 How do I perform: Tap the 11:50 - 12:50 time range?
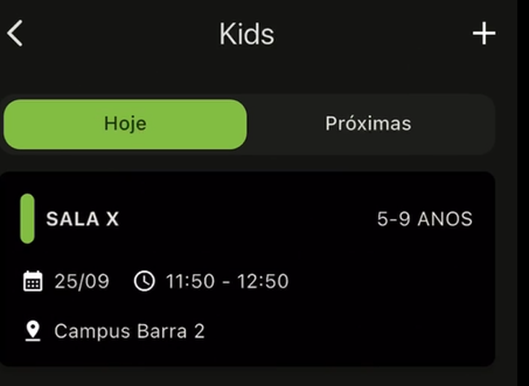227,281
